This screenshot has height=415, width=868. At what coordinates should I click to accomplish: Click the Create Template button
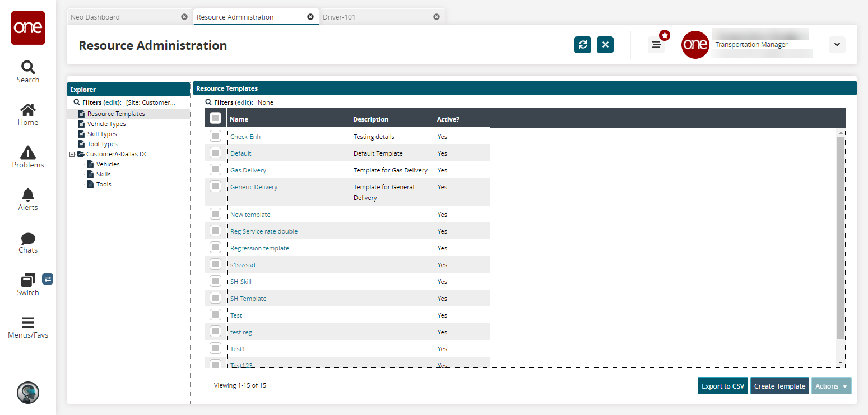pos(779,386)
